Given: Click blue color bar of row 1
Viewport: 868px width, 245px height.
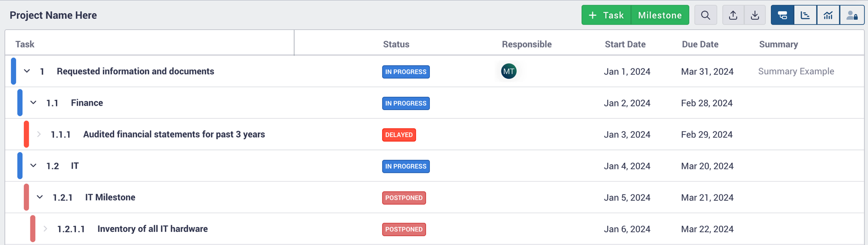Looking at the screenshot, I should [x=13, y=71].
